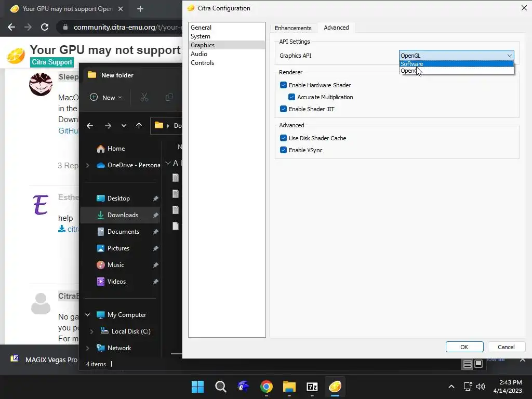532x399 pixels.
Task: Go forward in File Explorer
Action: coord(108,126)
